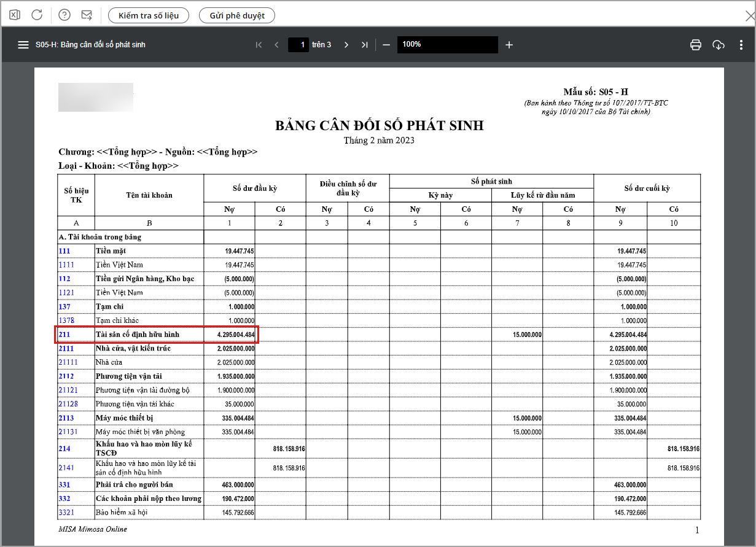Open account 211 link in table
The height and width of the screenshot is (547, 756).
point(64,335)
